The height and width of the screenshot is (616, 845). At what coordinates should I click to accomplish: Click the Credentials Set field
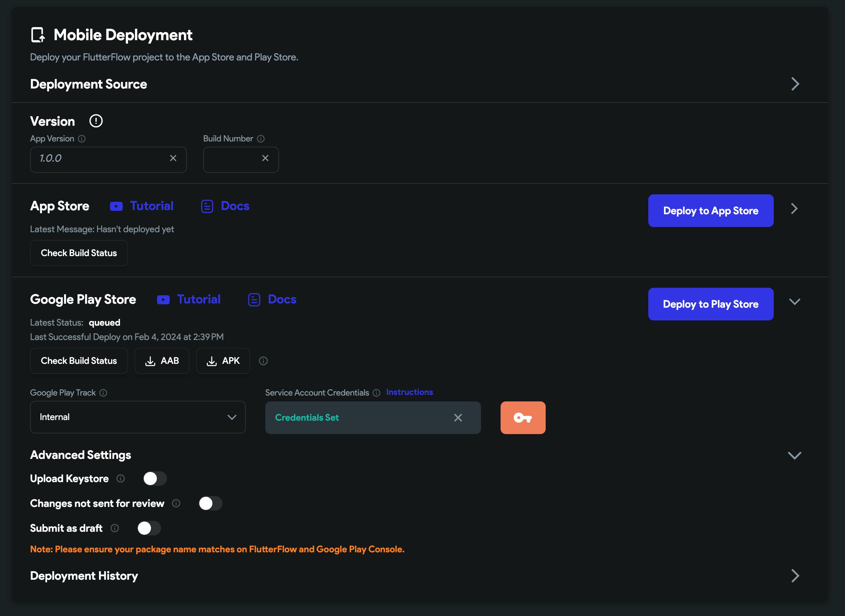click(x=373, y=418)
